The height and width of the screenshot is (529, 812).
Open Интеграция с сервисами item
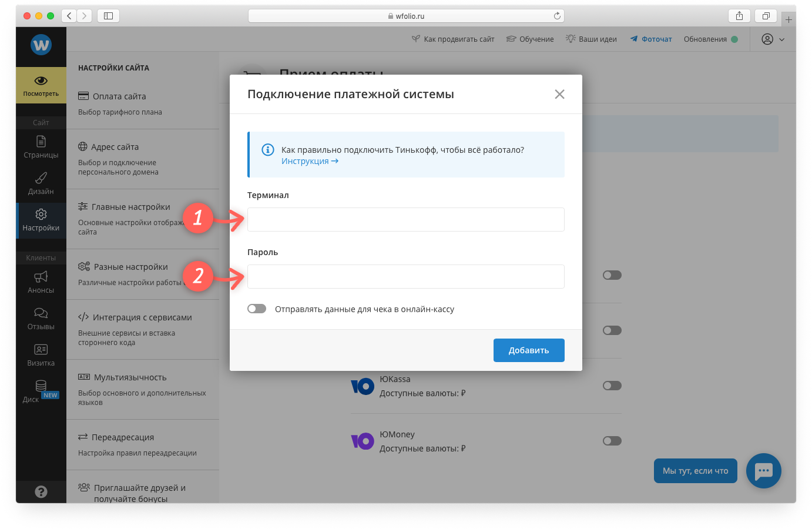pyautogui.click(x=143, y=330)
